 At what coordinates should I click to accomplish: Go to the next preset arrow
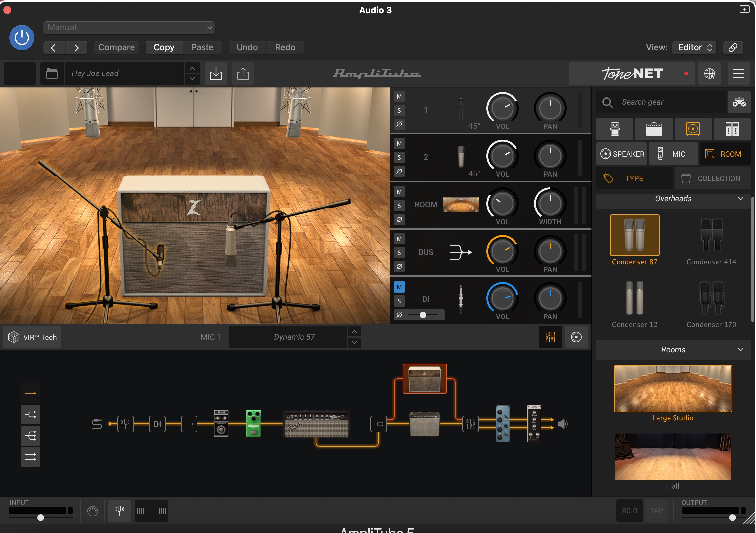(76, 48)
